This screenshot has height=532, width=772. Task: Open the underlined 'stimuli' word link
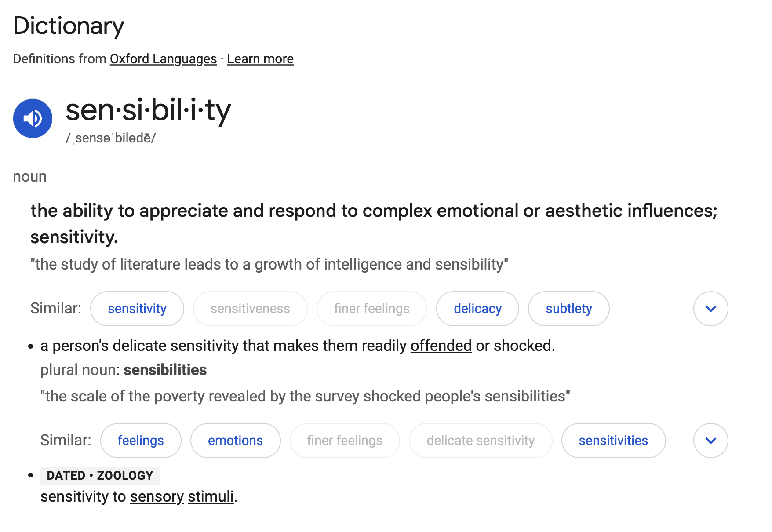(x=211, y=497)
